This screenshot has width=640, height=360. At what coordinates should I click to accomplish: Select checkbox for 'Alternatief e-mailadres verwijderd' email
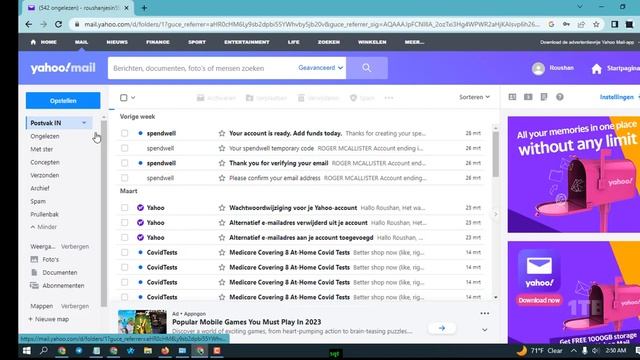[124, 223]
